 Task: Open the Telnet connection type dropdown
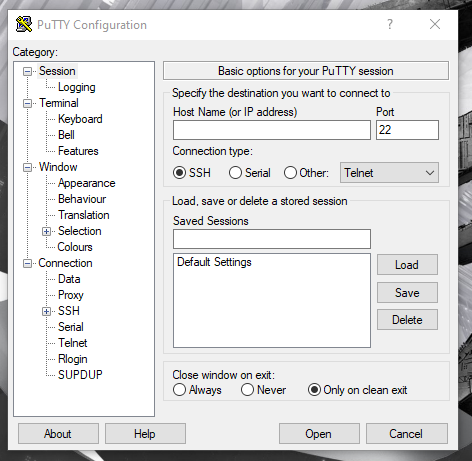[x=389, y=173]
